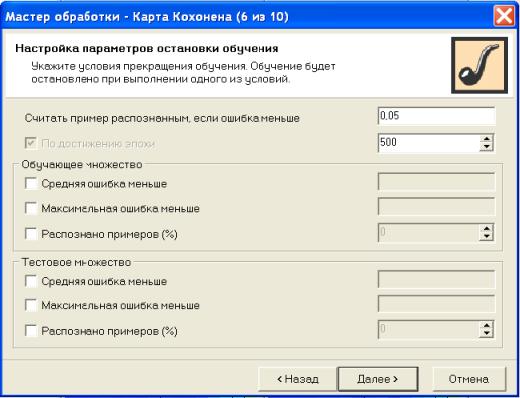
Task: Click the training set 'Максимальная ошибка' value field
Action: click(x=436, y=207)
